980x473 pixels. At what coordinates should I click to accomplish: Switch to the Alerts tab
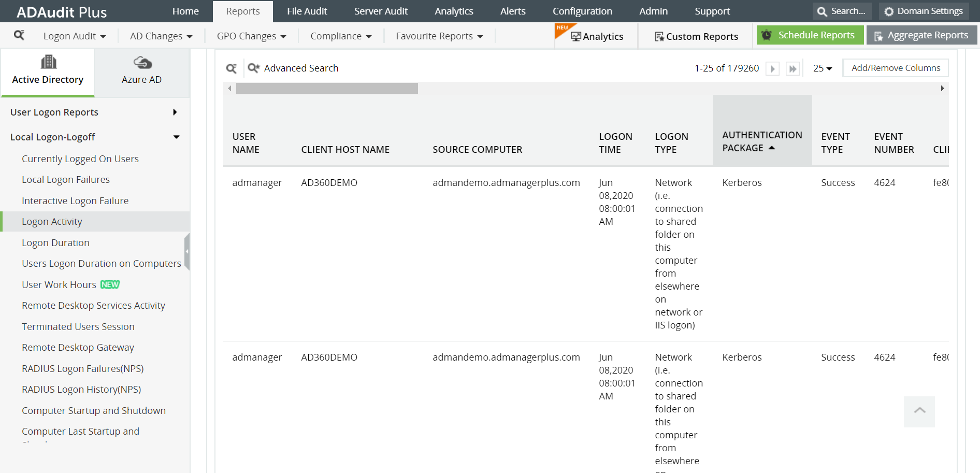pyautogui.click(x=513, y=11)
